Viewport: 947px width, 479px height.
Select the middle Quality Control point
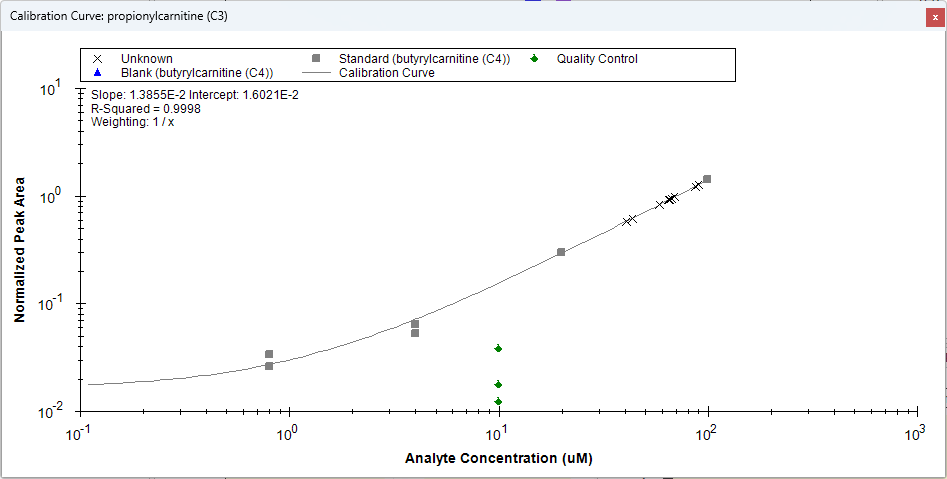point(498,384)
